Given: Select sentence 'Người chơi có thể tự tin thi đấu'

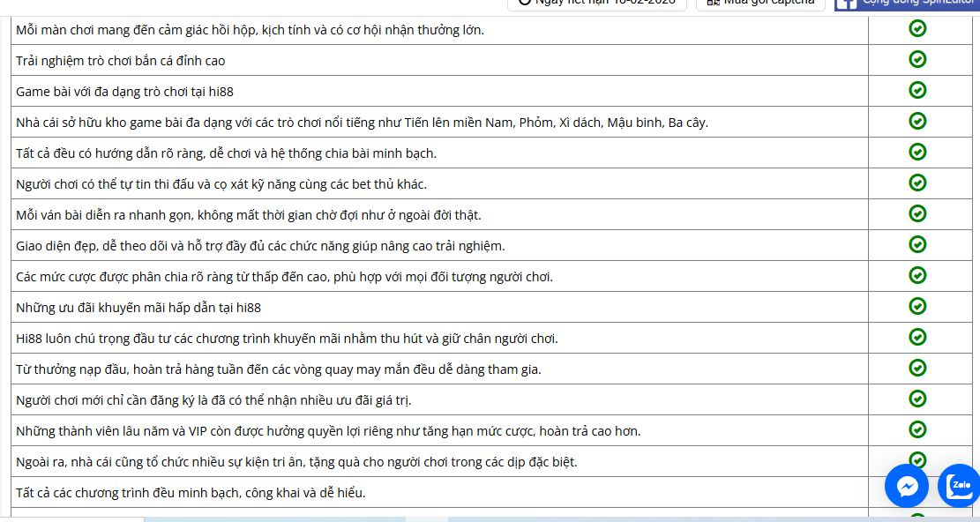Looking at the screenshot, I should tap(221, 185).
